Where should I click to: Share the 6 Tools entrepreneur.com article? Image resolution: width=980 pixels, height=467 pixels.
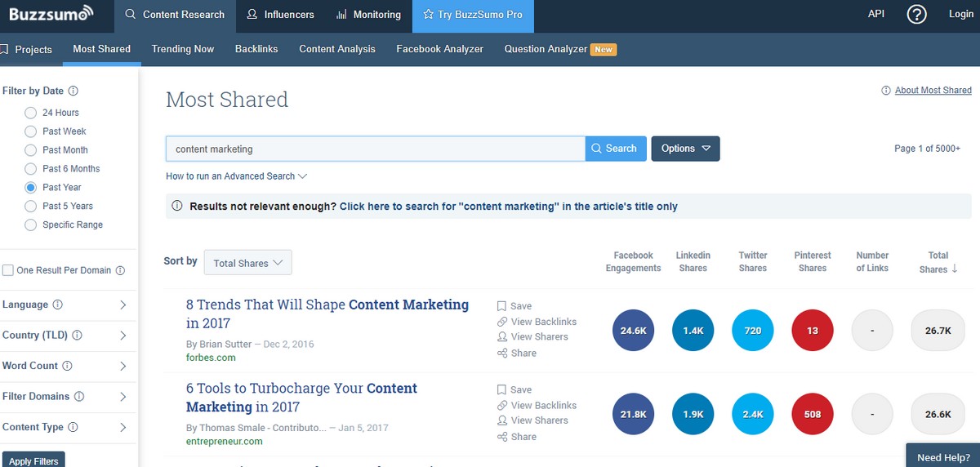[x=517, y=437]
